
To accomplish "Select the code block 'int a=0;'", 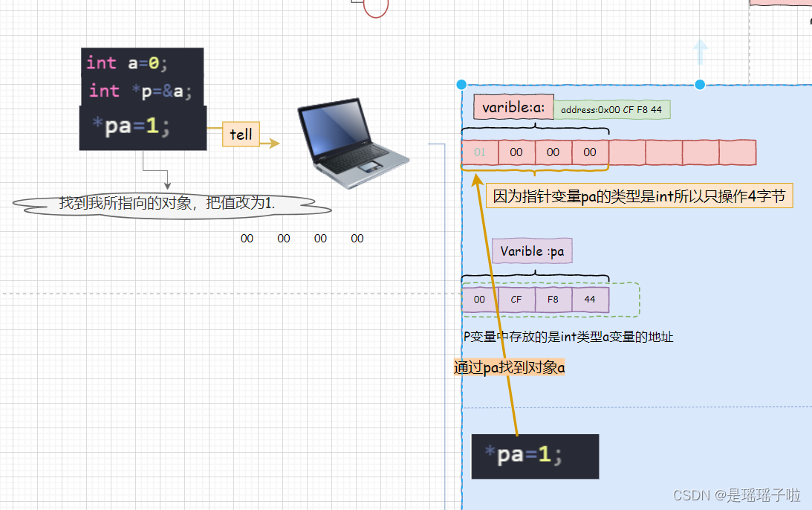I will pyautogui.click(x=143, y=63).
